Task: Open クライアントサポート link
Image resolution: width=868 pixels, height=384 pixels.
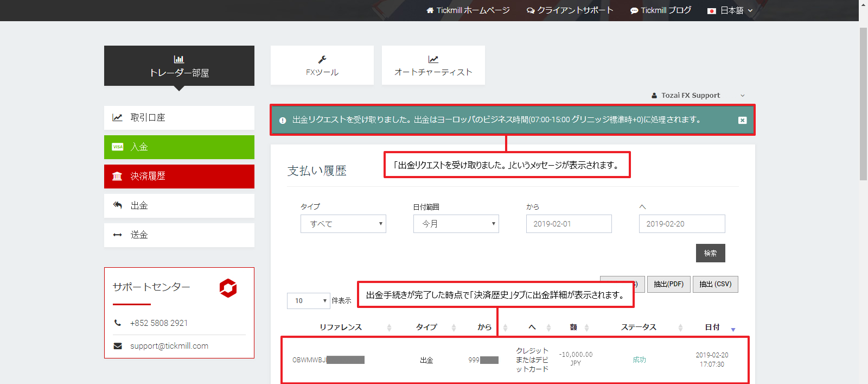Action: click(x=570, y=10)
